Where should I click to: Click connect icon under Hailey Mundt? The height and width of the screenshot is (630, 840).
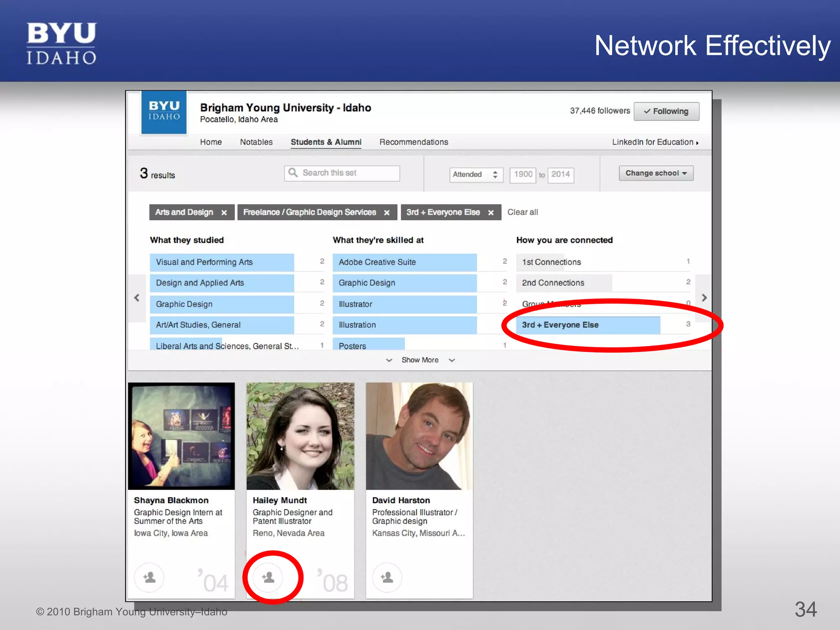point(268,577)
